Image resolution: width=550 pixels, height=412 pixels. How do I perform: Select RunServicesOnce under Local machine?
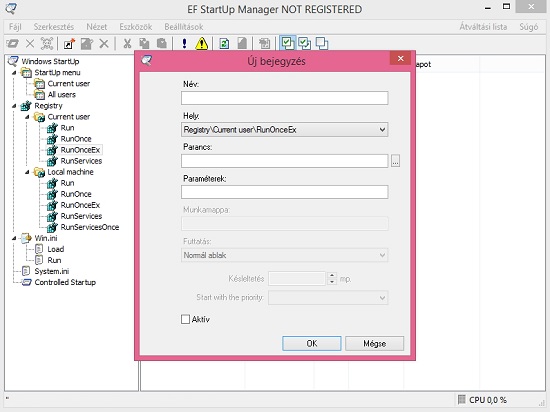[89, 227]
